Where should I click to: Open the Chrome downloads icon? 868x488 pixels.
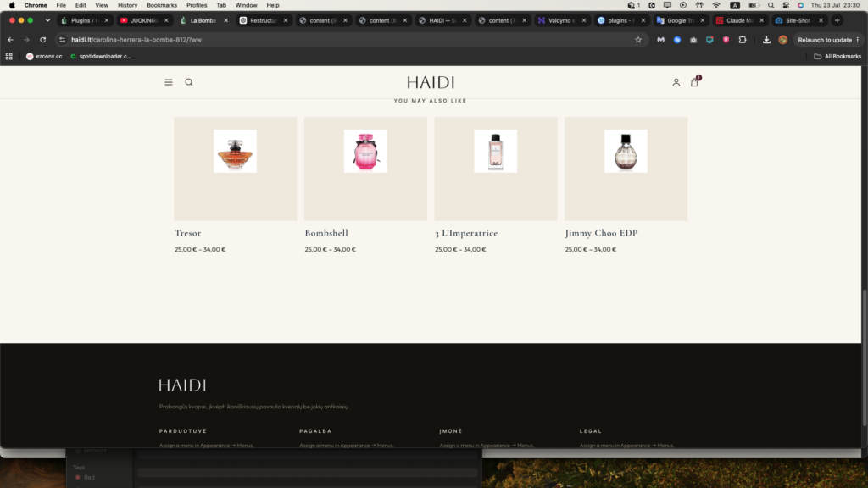pyautogui.click(x=766, y=40)
